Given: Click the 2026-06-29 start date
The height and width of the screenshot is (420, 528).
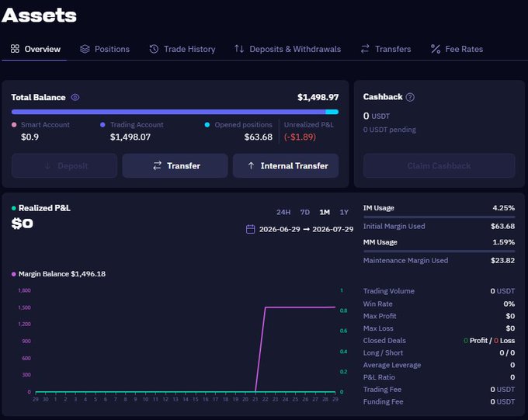Looking at the screenshot, I should 280,229.
